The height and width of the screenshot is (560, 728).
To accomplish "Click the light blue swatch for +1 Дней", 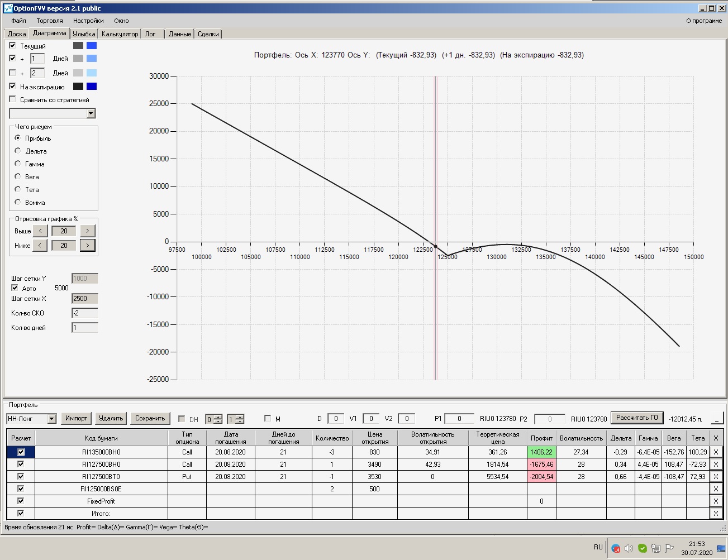I will pyautogui.click(x=92, y=58).
